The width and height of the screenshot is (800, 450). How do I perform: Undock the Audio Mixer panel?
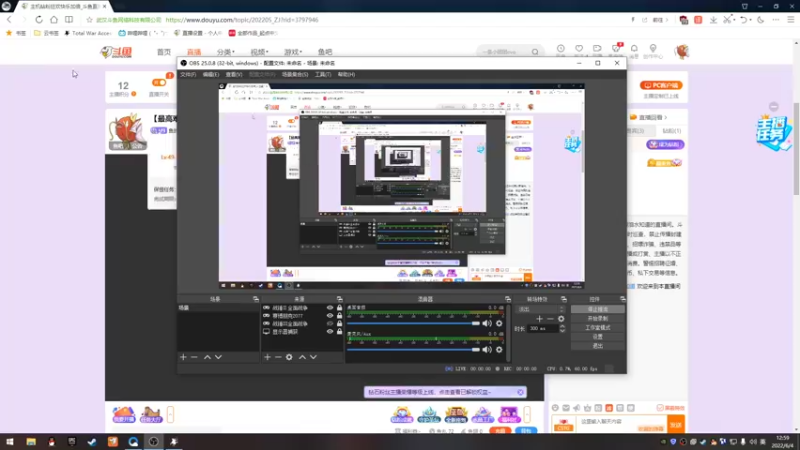pyautogui.click(x=508, y=299)
